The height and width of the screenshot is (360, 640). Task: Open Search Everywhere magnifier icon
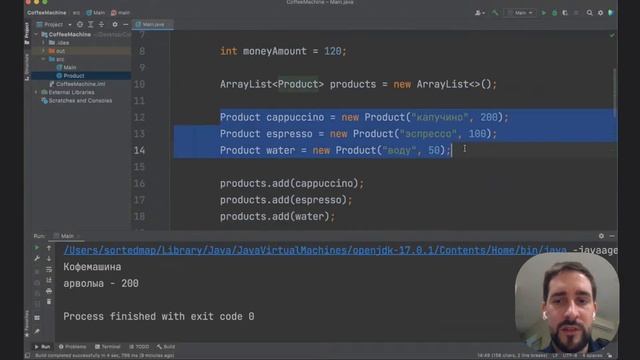[589, 13]
